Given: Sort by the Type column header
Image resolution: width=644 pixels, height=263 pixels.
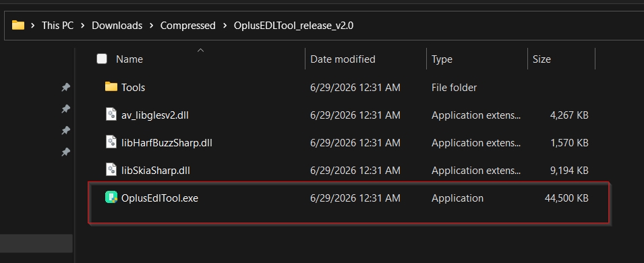Looking at the screenshot, I should point(442,59).
